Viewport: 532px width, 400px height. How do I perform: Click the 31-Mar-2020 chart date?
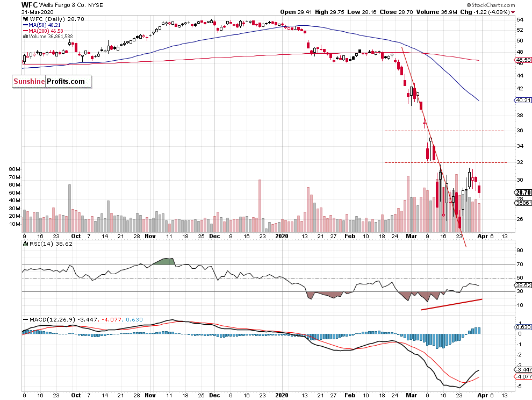(x=37, y=12)
